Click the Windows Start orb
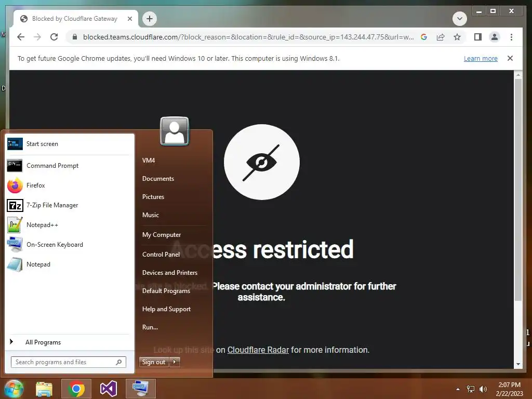This screenshot has width=532, height=399. (14, 389)
